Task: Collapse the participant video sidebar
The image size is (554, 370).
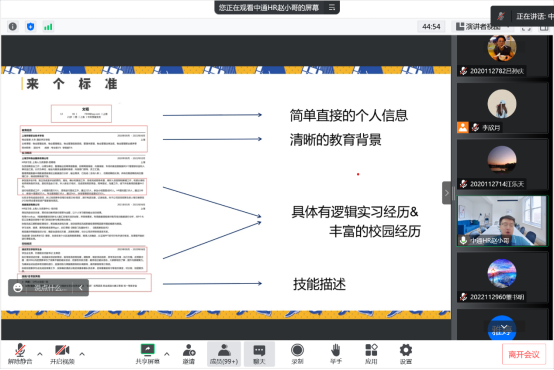Action: (x=447, y=193)
